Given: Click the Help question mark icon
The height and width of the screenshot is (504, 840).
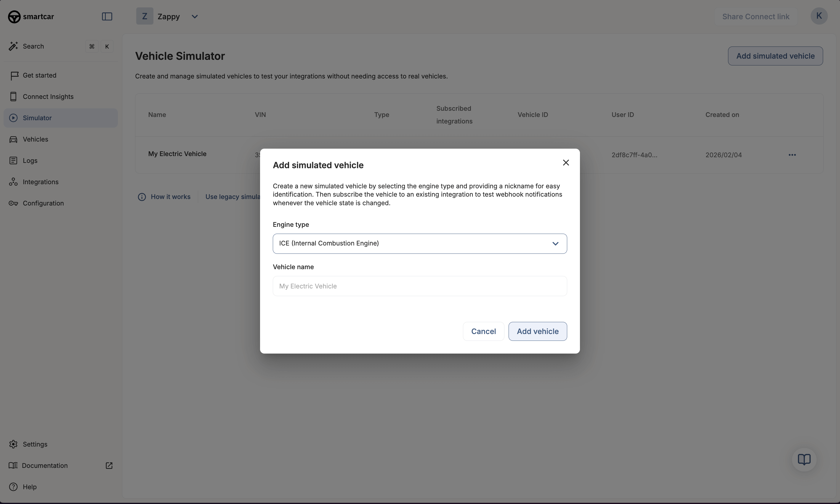Looking at the screenshot, I should (14, 487).
